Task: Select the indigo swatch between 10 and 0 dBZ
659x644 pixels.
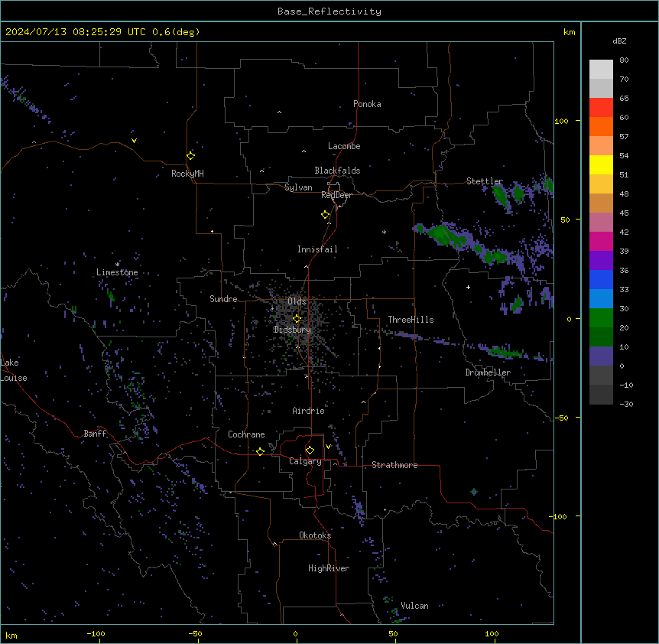Action: coord(601,356)
